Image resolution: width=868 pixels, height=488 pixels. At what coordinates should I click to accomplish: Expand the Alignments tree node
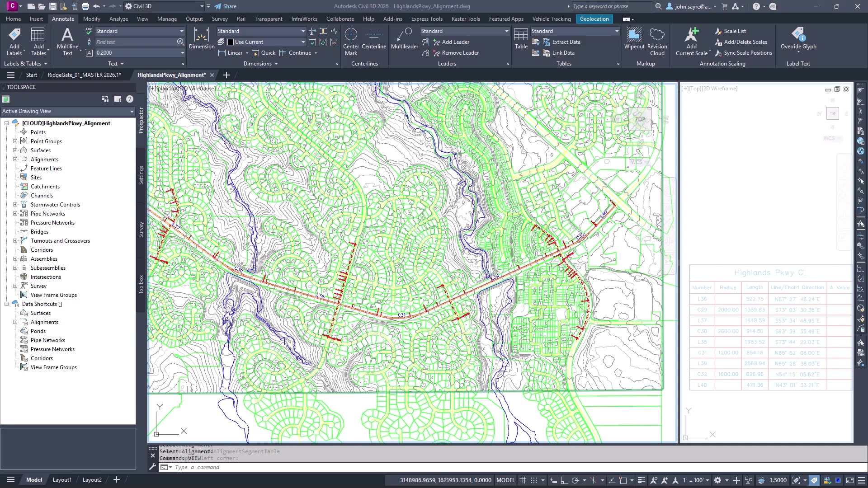click(x=15, y=160)
